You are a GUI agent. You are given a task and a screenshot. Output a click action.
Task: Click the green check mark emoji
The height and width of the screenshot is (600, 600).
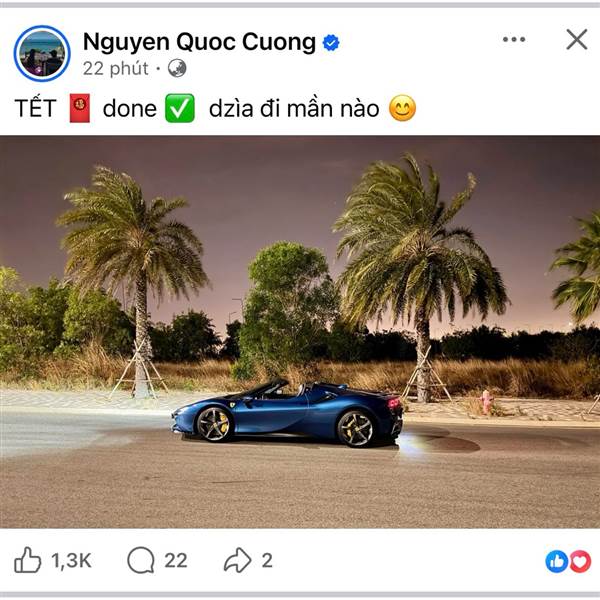(180, 108)
